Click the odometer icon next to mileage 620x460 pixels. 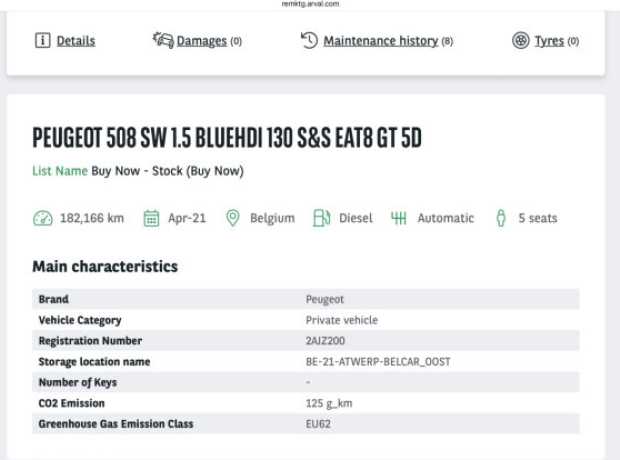(43, 218)
